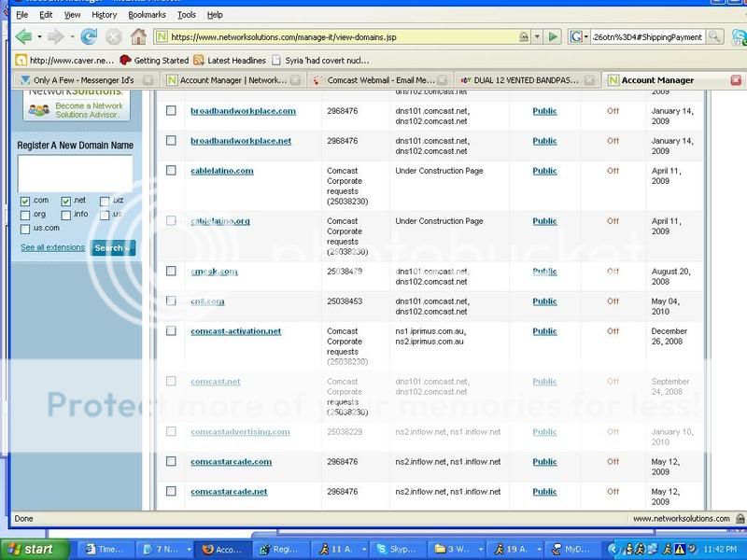Switch to Only A Few - Messenger Id's tab

coord(86,80)
